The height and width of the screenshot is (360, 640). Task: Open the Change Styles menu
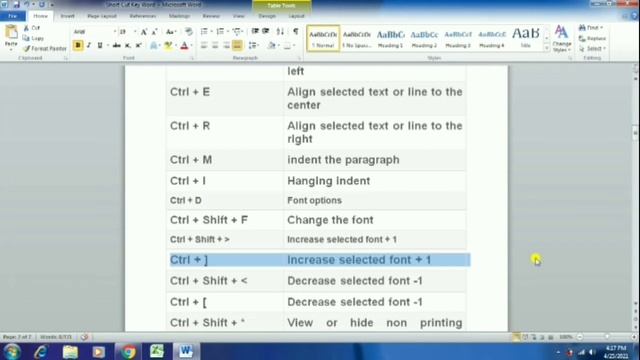562,38
